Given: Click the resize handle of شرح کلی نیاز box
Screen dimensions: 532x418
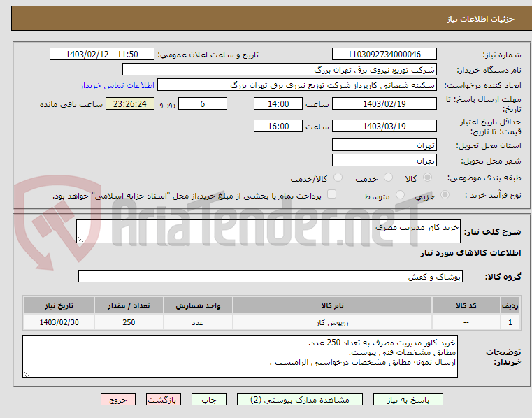Looking at the screenshot, I should (x=80, y=240).
